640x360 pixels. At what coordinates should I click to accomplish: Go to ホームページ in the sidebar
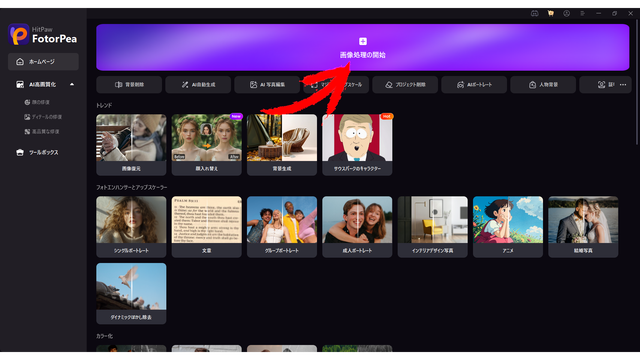[x=43, y=62]
